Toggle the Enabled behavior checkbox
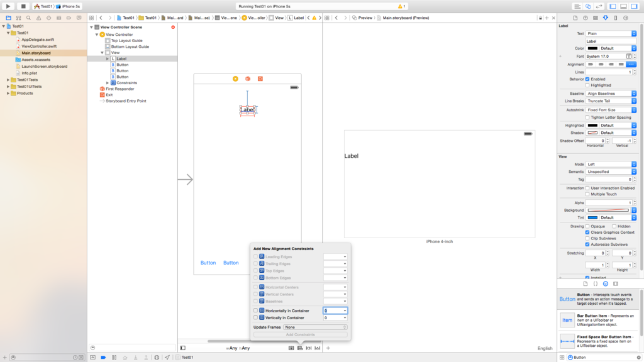The width and height of the screenshot is (644, 362). [587, 79]
